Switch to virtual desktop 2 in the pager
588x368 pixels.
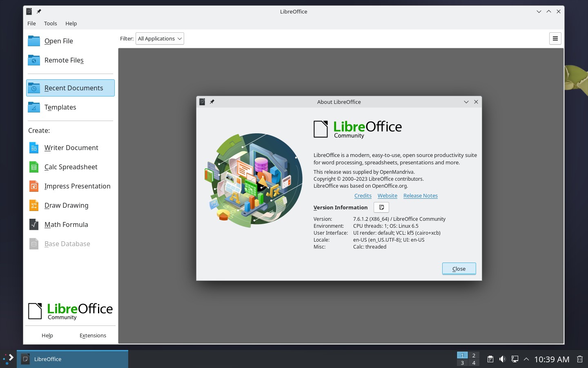[474, 355]
